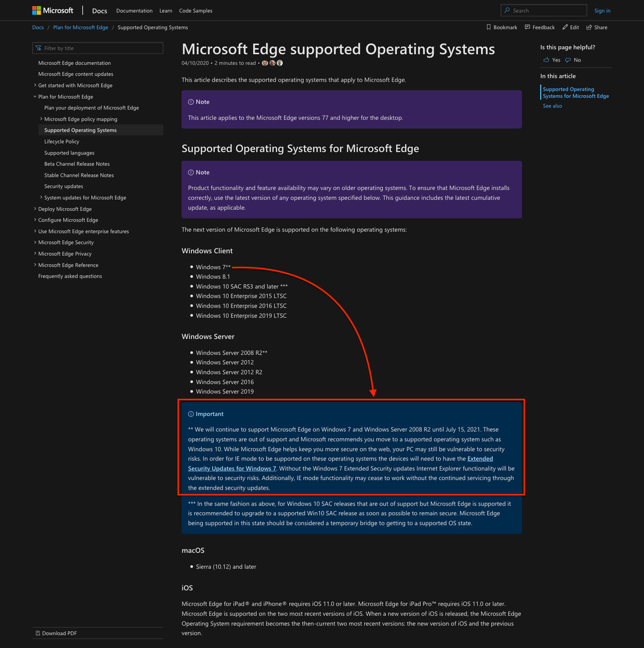Click the Download PDF icon
The width and height of the screenshot is (644, 648).
point(38,633)
